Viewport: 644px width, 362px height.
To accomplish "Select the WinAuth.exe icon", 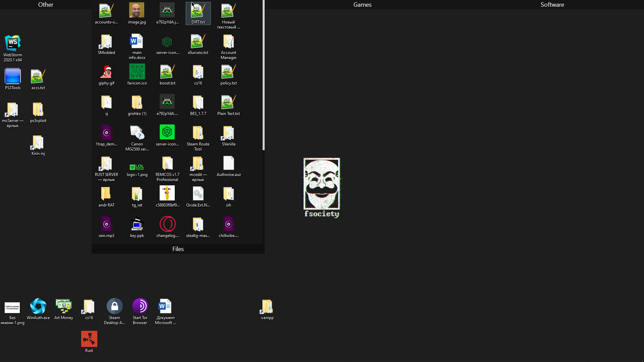I will 38,307.
